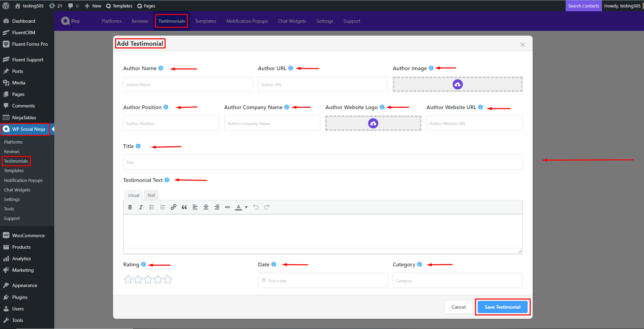Apply italic formatting in the editor toolbar
Image resolution: width=644 pixels, height=329 pixels.
[141, 207]
